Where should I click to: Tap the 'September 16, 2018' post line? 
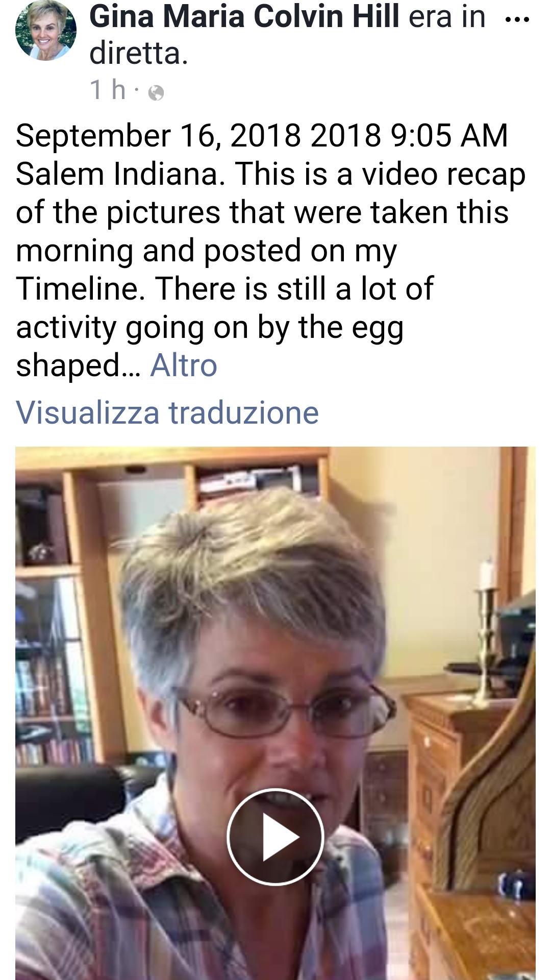[262, 136]
